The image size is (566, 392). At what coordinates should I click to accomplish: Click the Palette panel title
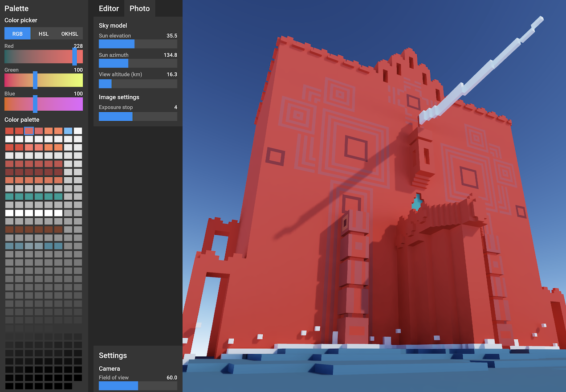point(16,8)
